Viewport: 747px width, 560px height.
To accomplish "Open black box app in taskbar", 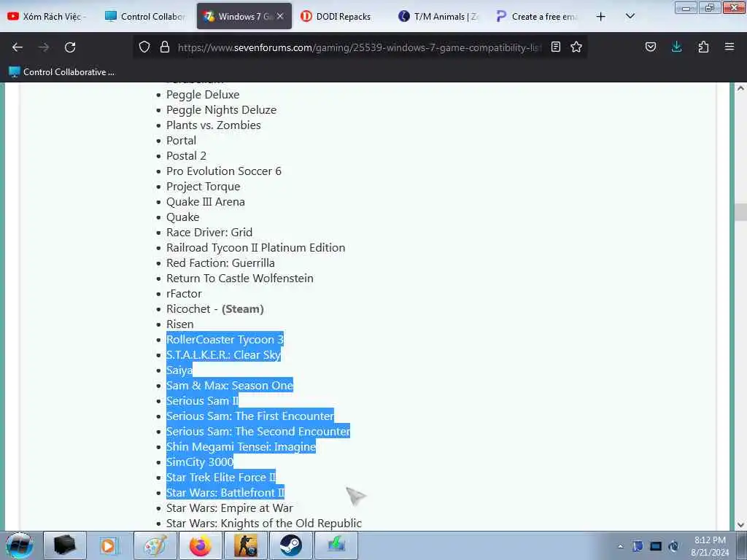I will [65, 545].
